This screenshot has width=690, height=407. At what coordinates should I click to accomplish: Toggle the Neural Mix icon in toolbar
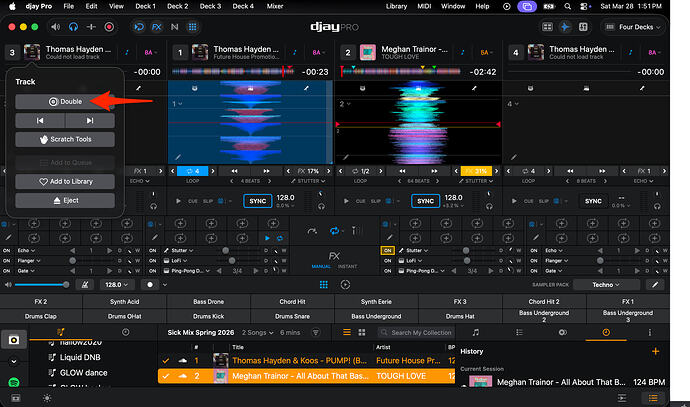[175, 27]
